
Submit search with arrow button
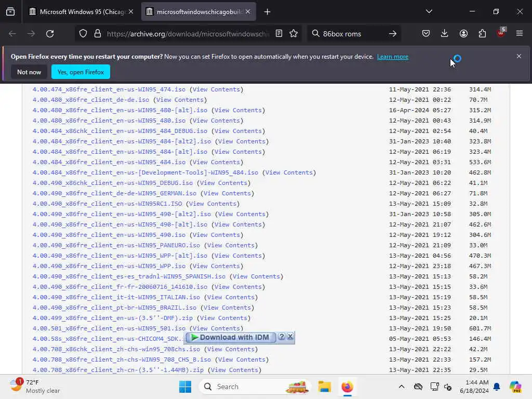[393, 34]
